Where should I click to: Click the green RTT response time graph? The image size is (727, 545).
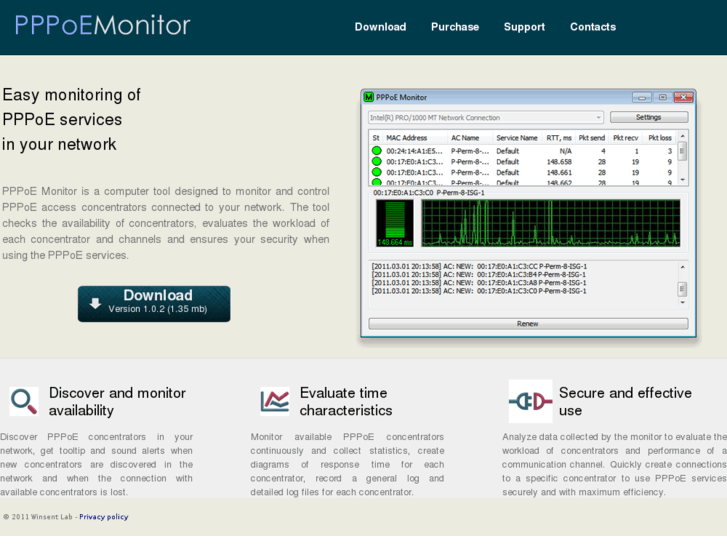pos(550,223)
